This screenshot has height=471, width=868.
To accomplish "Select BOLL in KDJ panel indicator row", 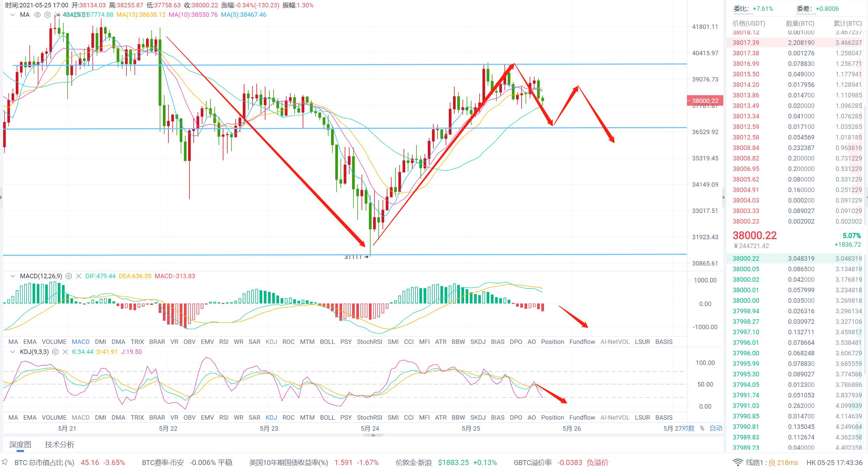I will pyautogui.click(x=327, y=417).
